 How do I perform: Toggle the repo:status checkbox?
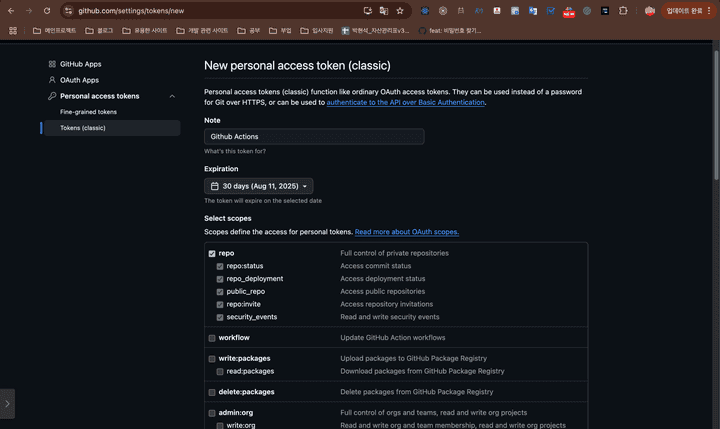[x=220, y=266]
